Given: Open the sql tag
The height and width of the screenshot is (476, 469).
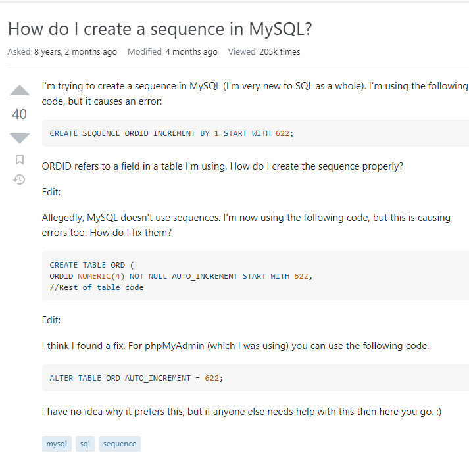Looking at the screenshot, I should (x=85, y=444).
